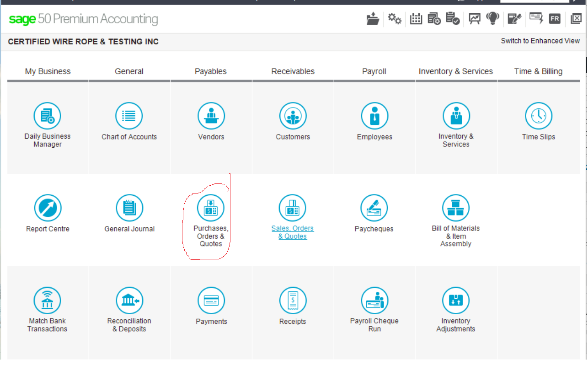Select the Payables column heading

211,71
